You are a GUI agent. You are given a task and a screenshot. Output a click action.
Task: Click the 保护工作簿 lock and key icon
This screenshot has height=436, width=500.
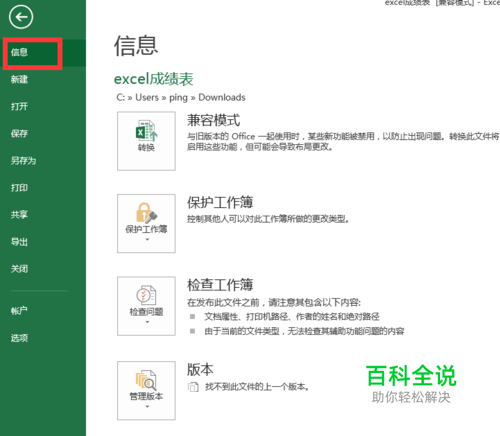click(x=146, y=213)
